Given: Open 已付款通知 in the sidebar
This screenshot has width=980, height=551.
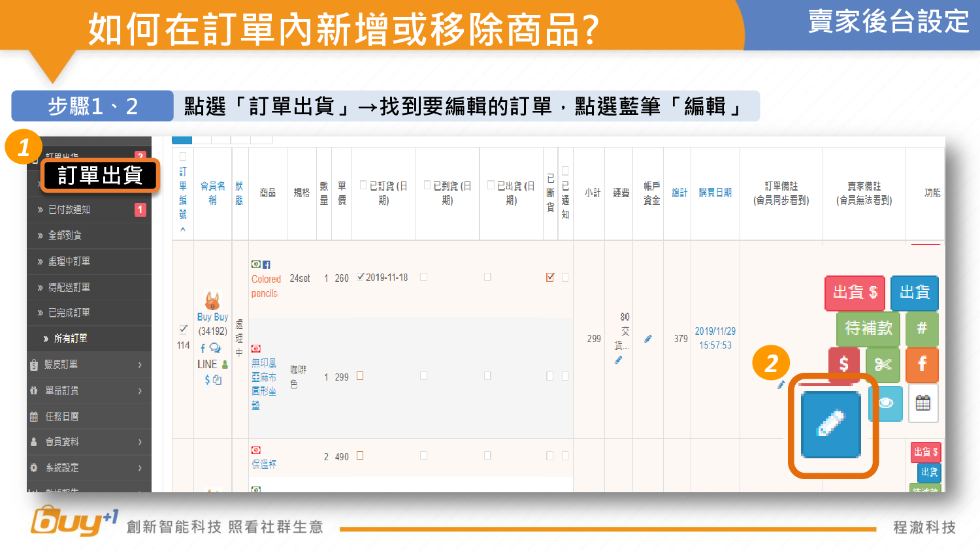Looking at the screenshot, I should [x=69, y=210].
